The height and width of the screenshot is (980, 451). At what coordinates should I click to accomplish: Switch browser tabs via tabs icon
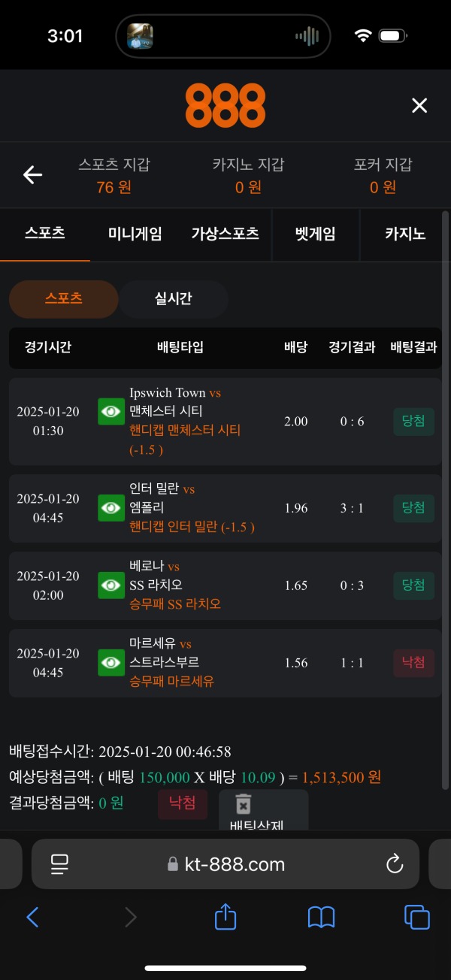pyautogui.click(x=416, y=917)
